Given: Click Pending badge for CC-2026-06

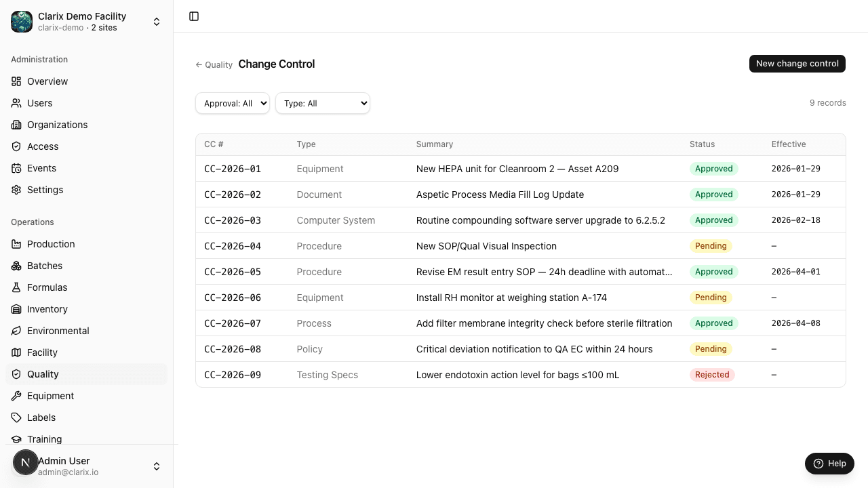Looking at the screenshot, I should (711, 298).
